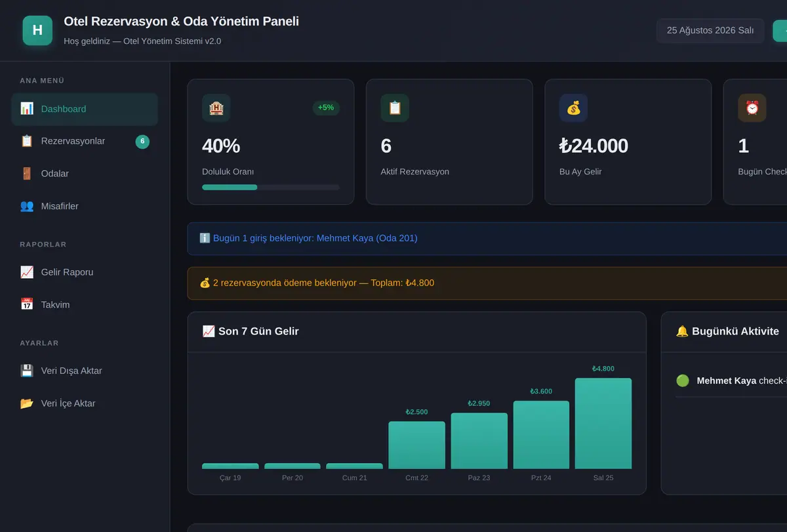Select Misafirler from the main menu
The image size is (787, 532).
[85, 206]
